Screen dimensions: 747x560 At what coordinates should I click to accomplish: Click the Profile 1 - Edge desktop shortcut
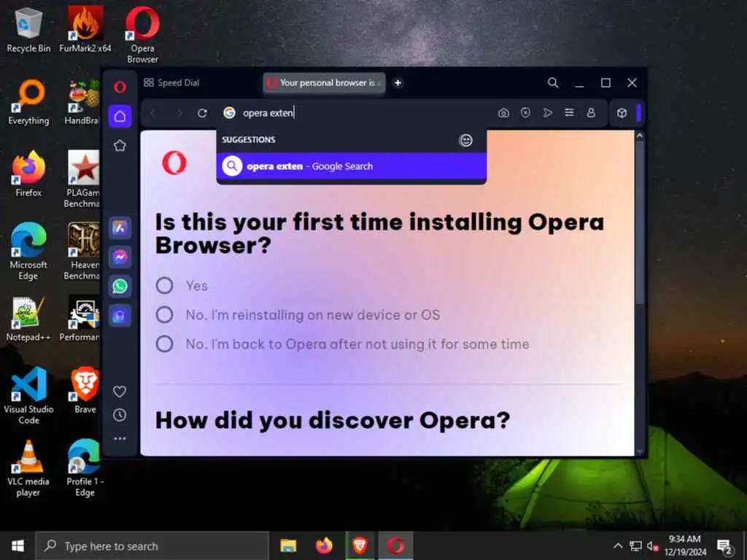click(x=85, y=468)
